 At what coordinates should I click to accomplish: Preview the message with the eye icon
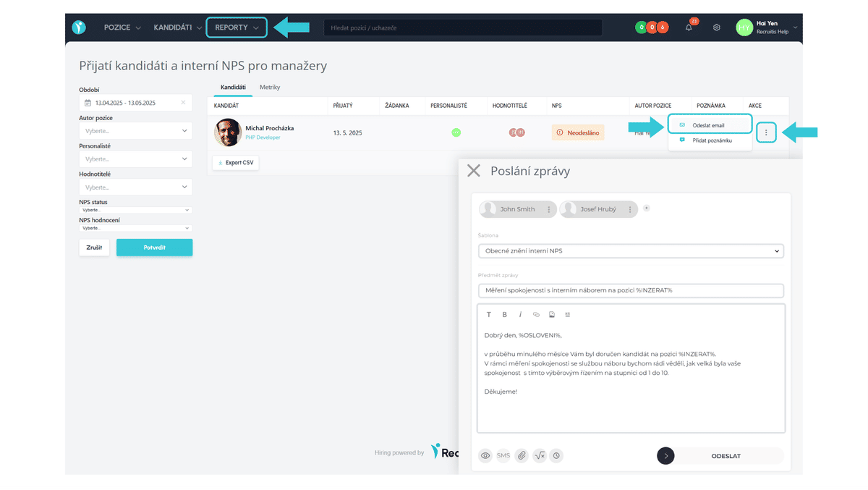click(485, 456)
